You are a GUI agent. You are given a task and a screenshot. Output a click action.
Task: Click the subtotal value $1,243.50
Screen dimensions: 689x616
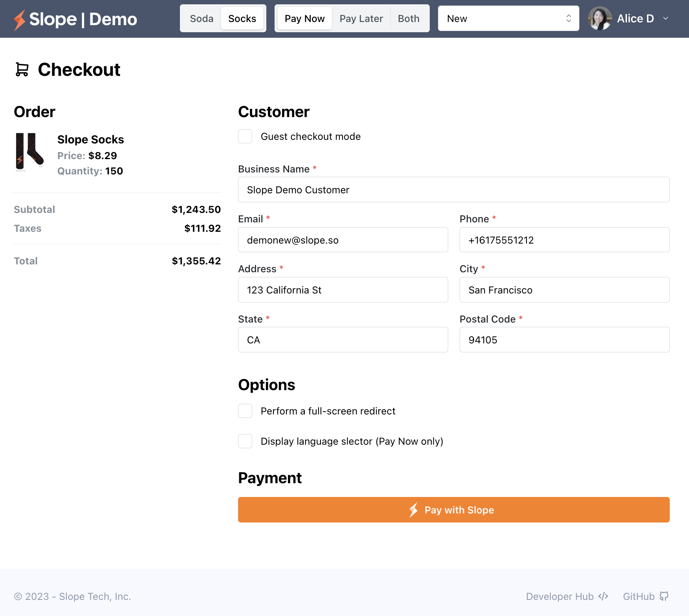[196, 209]
